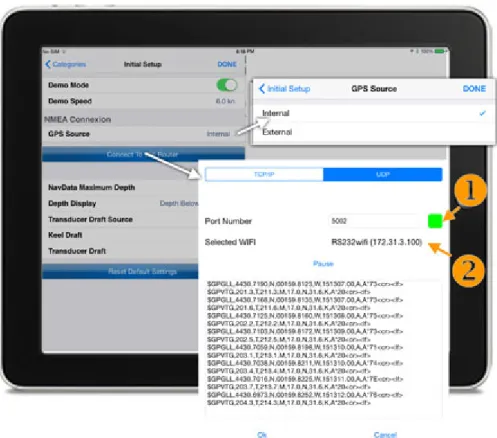497x438 pixels.
Task: Open Keel Draft row
Action: (x=121, y=235)
